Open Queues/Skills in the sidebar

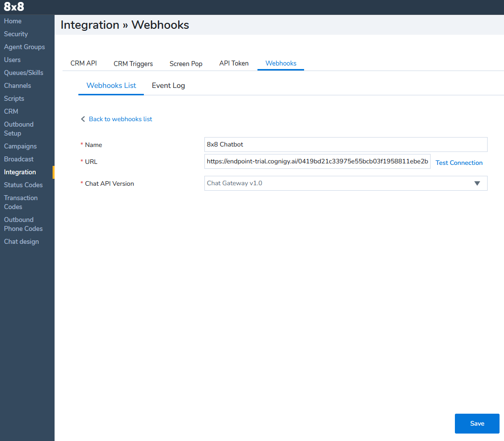(x=23, y=73)
